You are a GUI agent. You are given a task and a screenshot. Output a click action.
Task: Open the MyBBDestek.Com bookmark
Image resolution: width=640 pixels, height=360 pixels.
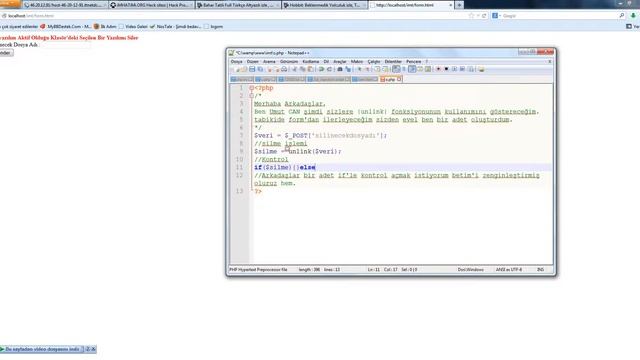coord(66,27)
